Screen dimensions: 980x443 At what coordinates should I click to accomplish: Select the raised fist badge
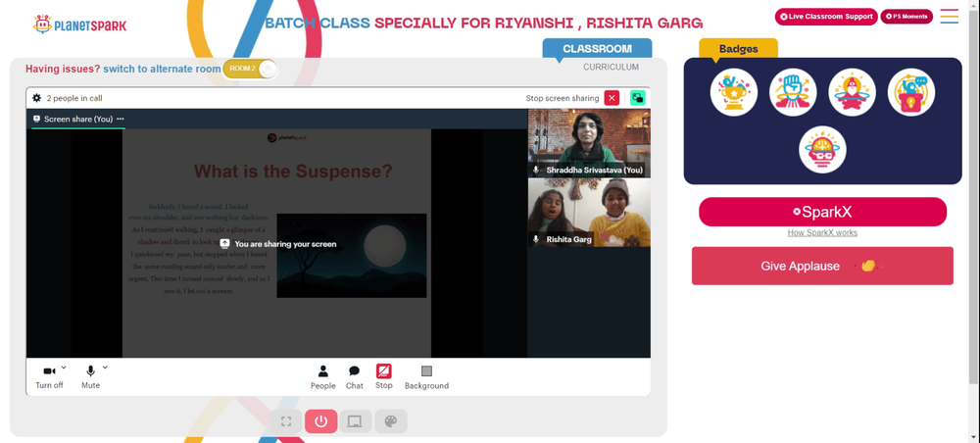click(793, 92)
